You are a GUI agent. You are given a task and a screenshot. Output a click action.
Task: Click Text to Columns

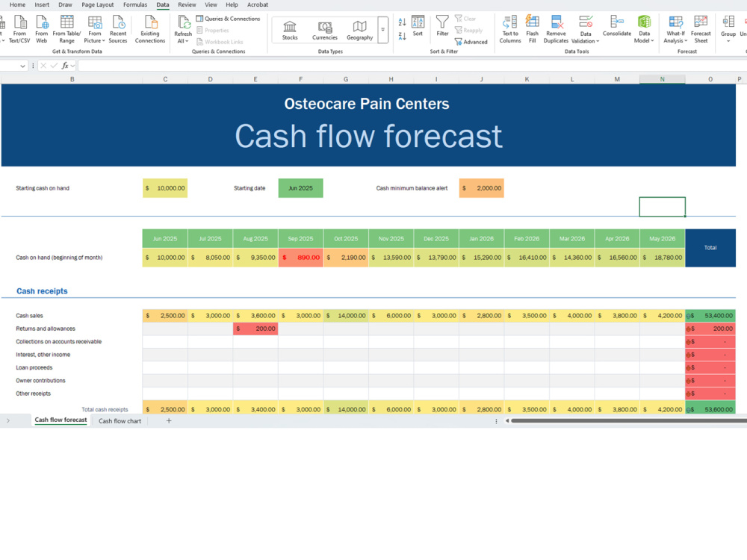tap(510, 29)
